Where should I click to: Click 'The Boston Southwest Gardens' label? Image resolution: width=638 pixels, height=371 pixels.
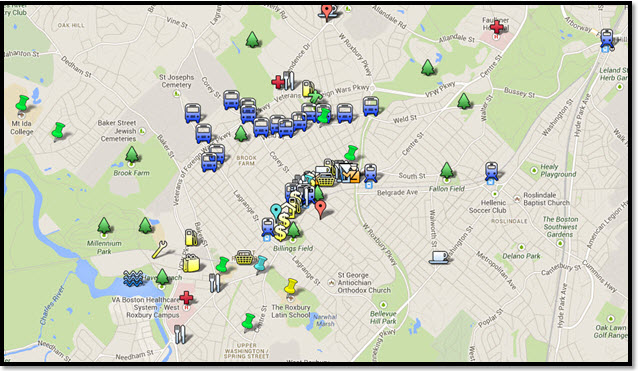click(x=560, y=227)
